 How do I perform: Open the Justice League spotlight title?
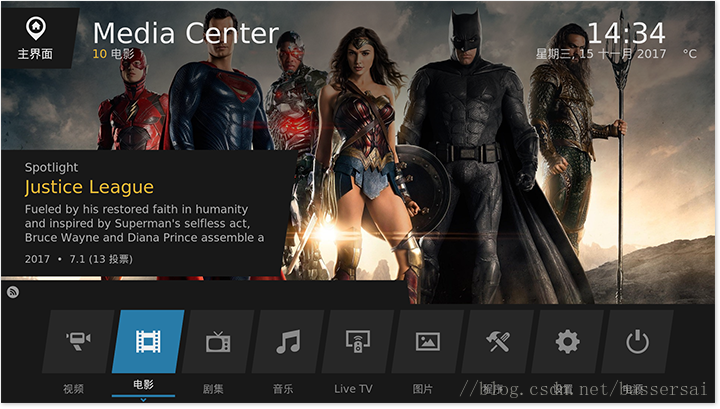click(x=89, y=187)
